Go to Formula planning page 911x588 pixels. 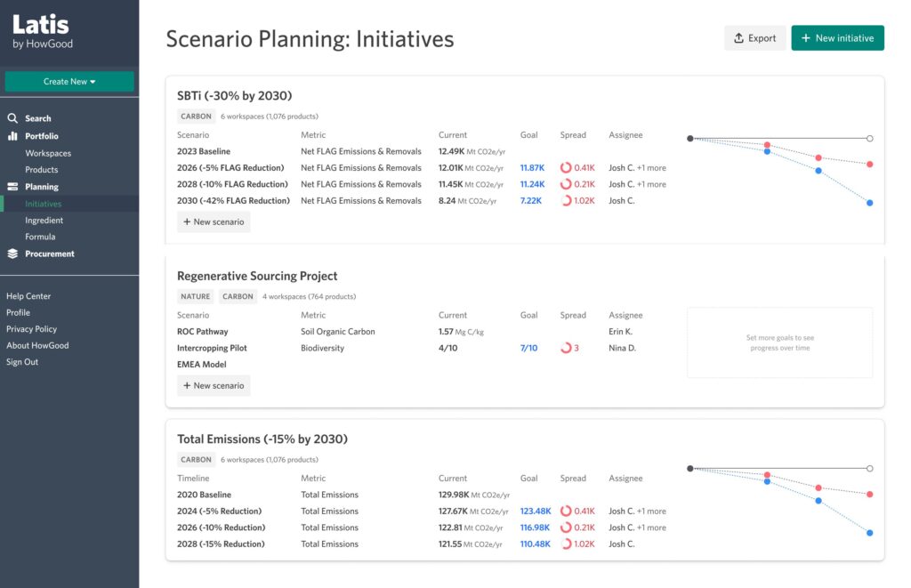[x=40, y=237]
